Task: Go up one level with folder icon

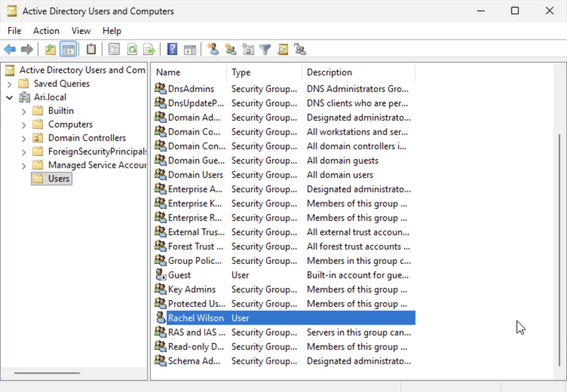Action: tap(50, 49)
